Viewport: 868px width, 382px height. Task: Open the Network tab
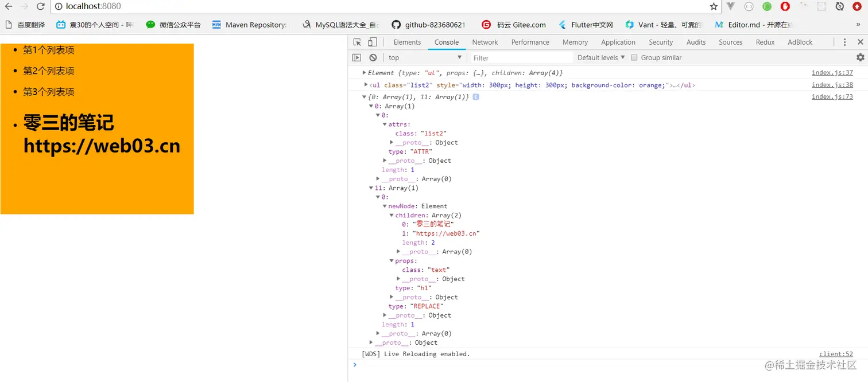tap(485, 42)
